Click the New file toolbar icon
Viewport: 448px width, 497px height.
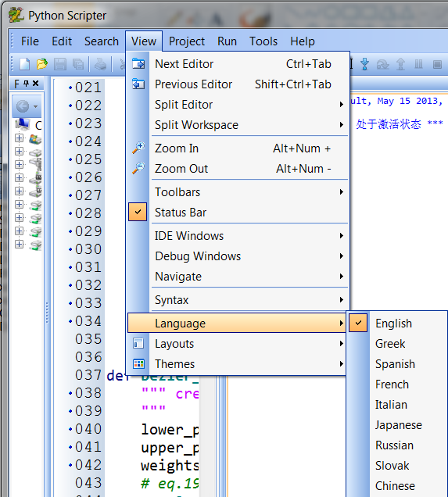click(x=25, y=64)
